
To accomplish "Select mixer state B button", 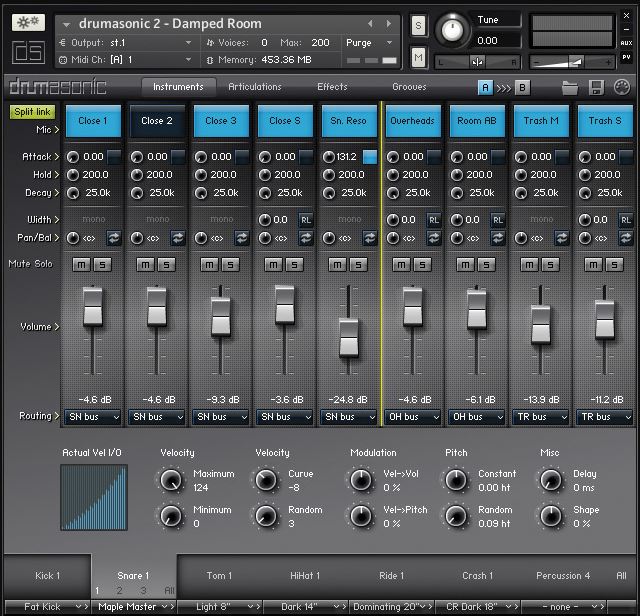I will pyautogui.click(x=522, y=87).
